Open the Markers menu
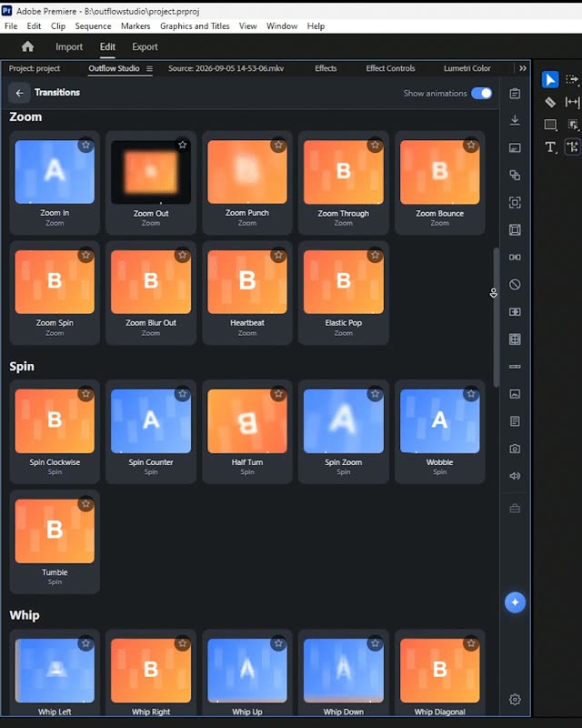Screen dimensions: 582x728 coord(135,26)
